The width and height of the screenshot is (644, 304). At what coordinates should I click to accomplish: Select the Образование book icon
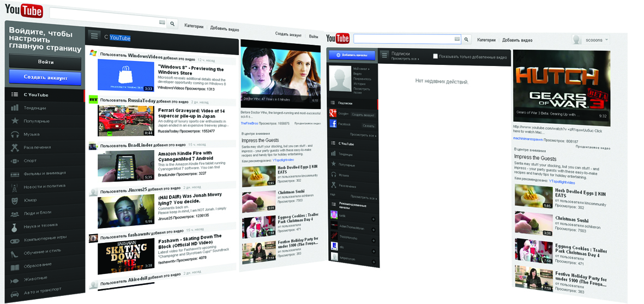click(x=15, y=267)
